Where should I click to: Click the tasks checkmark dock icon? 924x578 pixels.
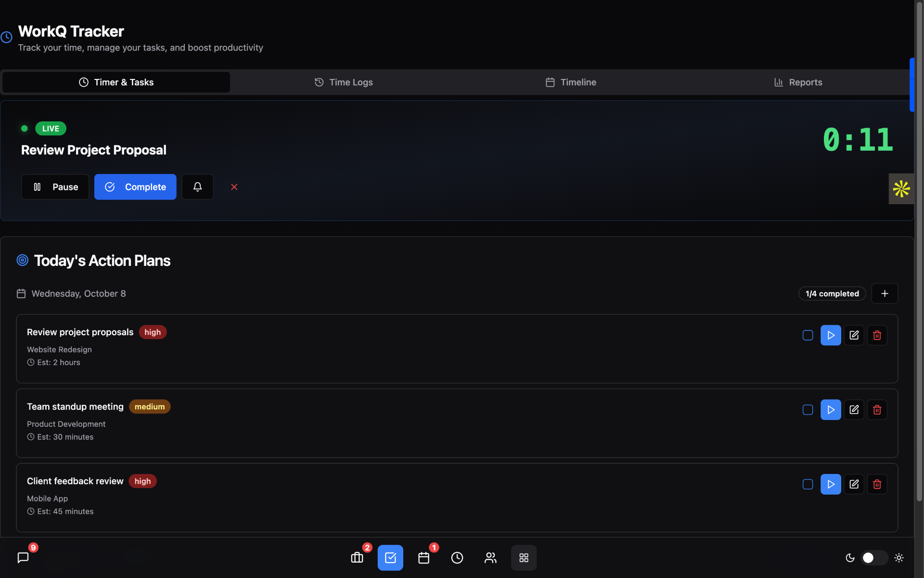390,558
